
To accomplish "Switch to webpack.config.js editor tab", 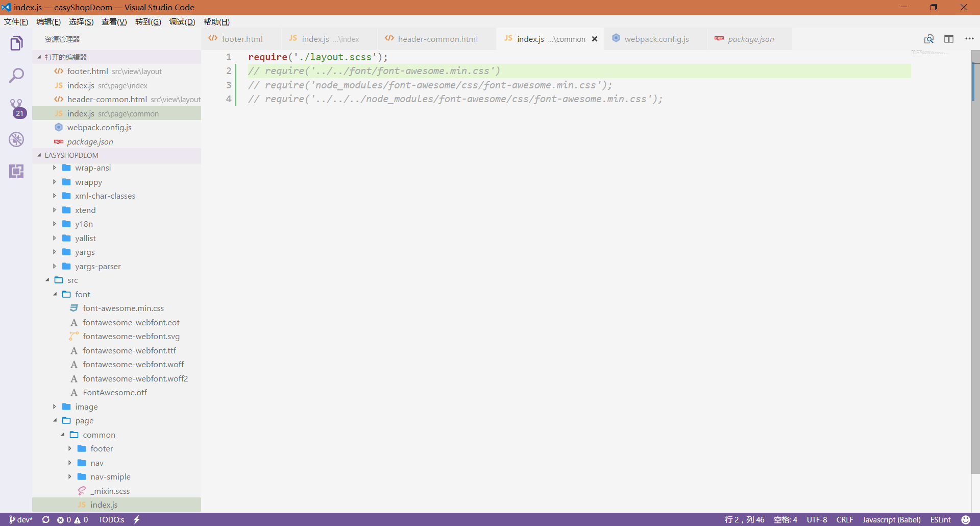I will coord(656,39).
